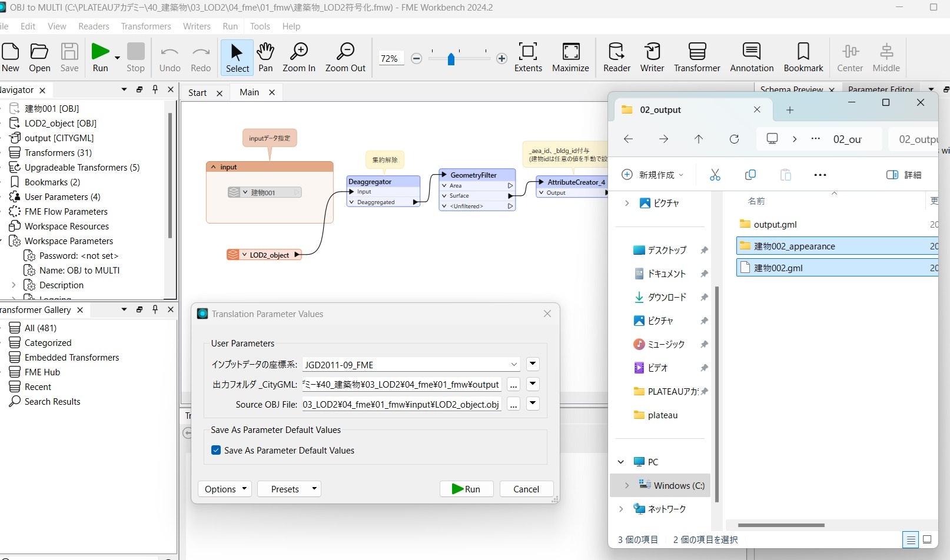Zoom In on the canvas
This screenshot has height=560, width=950.
tap(299, 58)
